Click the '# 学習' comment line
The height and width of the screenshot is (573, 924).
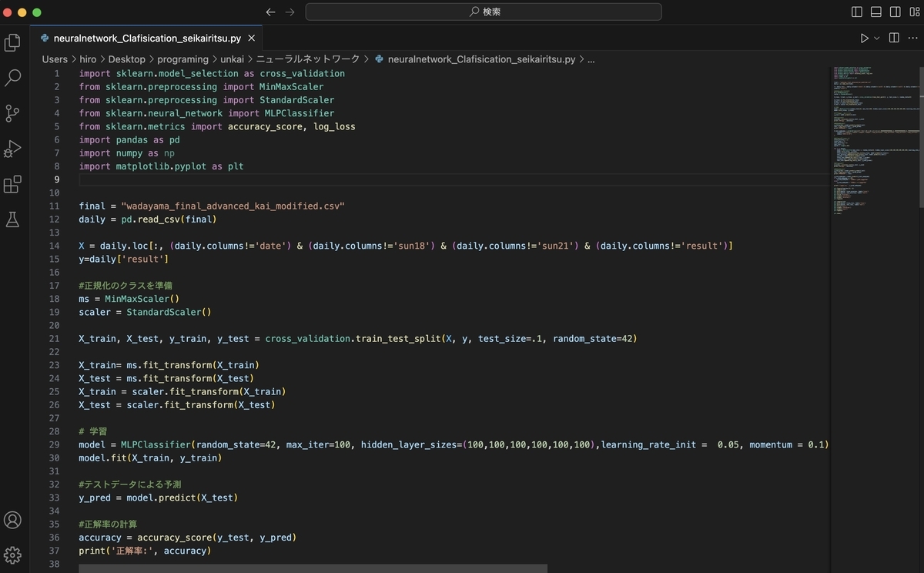94,431
